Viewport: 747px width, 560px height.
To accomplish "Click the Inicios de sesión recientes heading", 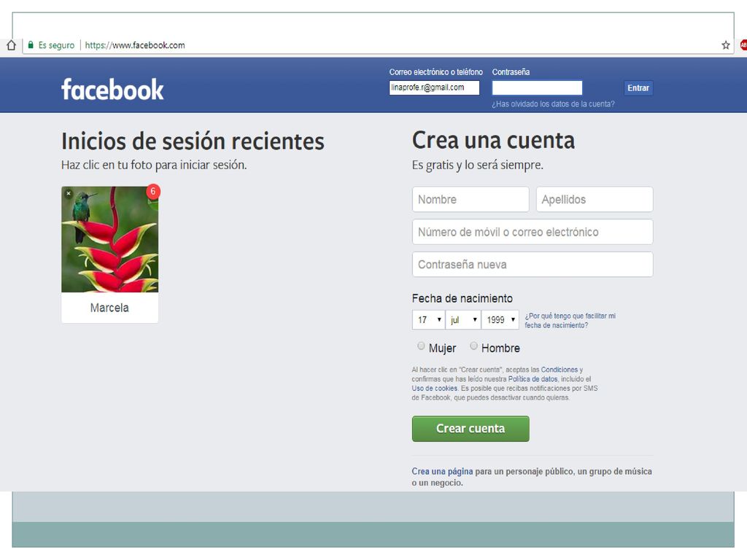I will pyautogui.click(x=193, y=141).
